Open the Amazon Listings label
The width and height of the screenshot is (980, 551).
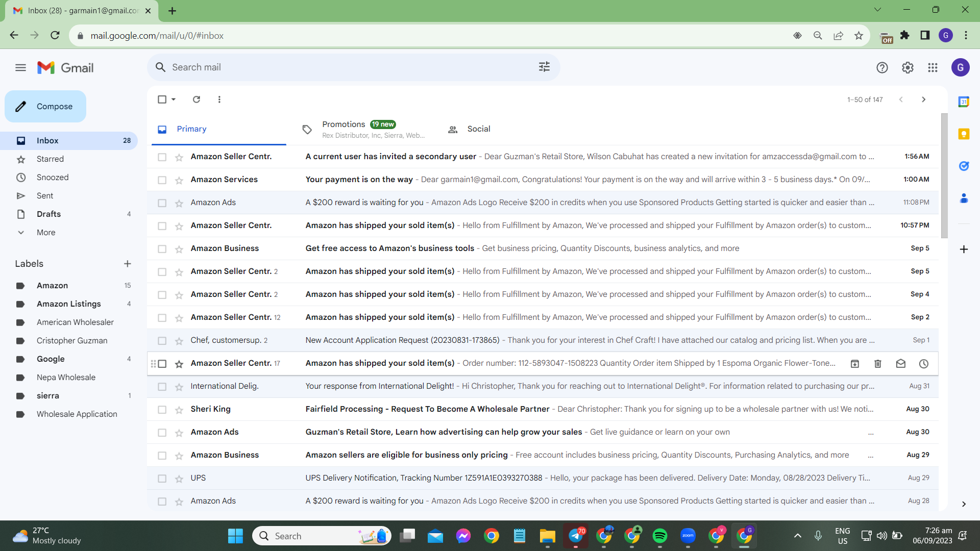(x=69, y=304)
